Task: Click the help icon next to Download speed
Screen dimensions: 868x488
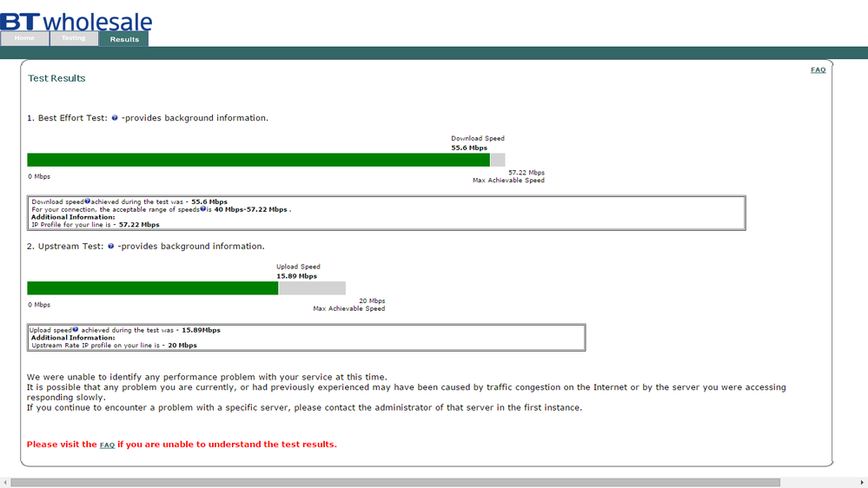Action: (x=88, y=201)
